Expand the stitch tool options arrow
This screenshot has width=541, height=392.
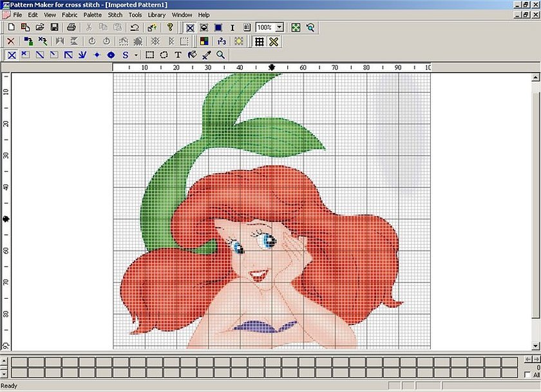tap(136, 55)
